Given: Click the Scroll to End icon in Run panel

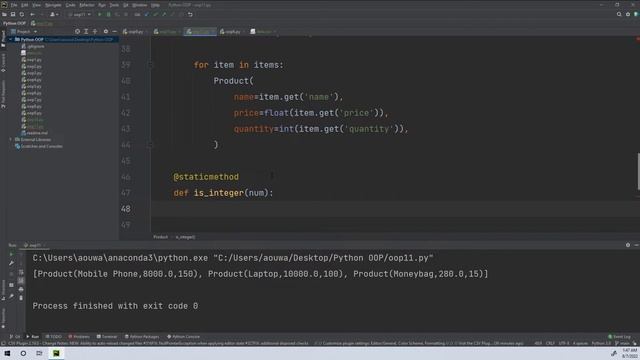Looking at the screenshot, I should pyautogui.click(x=21, y=280).
